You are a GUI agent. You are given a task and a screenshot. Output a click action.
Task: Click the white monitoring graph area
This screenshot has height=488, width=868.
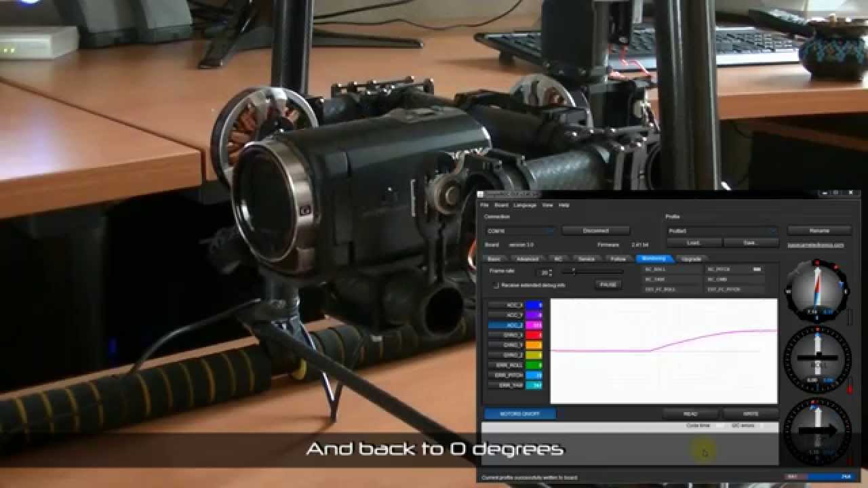[664, 351]
